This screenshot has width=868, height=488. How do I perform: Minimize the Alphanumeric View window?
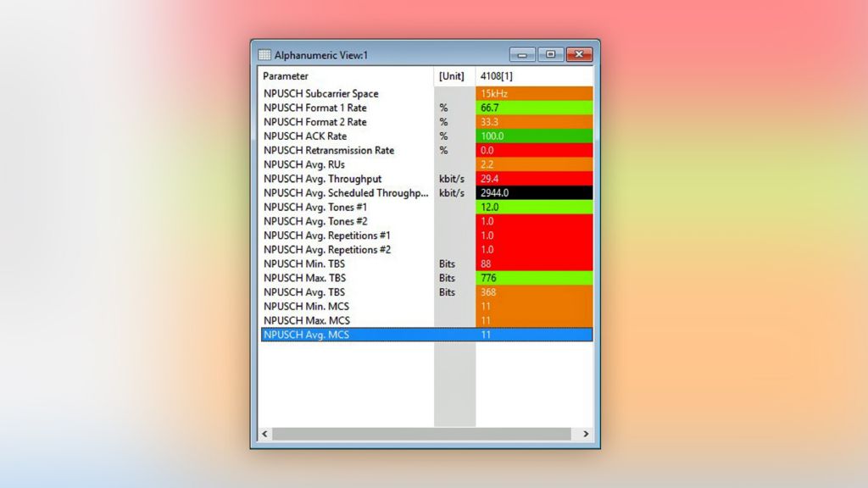click(x=521, y=54)
